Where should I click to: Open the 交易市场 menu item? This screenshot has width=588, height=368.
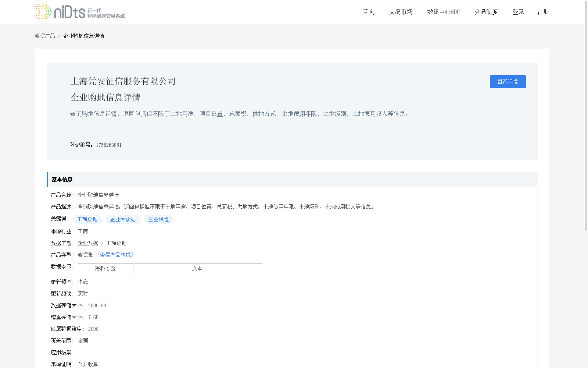click(x=401, y=12)
